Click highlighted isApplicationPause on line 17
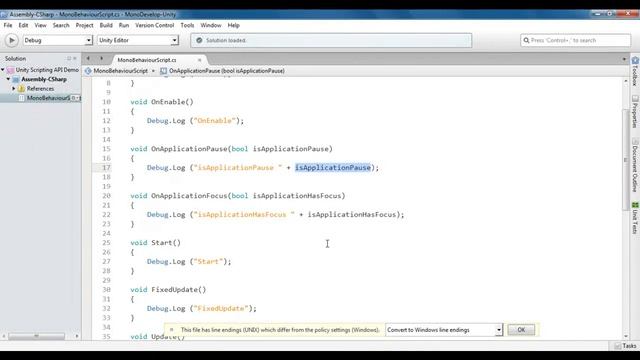 click(x=333, y=168)
